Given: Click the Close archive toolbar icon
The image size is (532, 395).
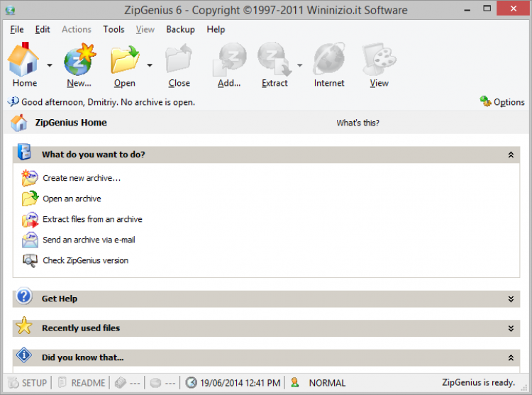Looking at the screenshot, I should tap(179, 58).
